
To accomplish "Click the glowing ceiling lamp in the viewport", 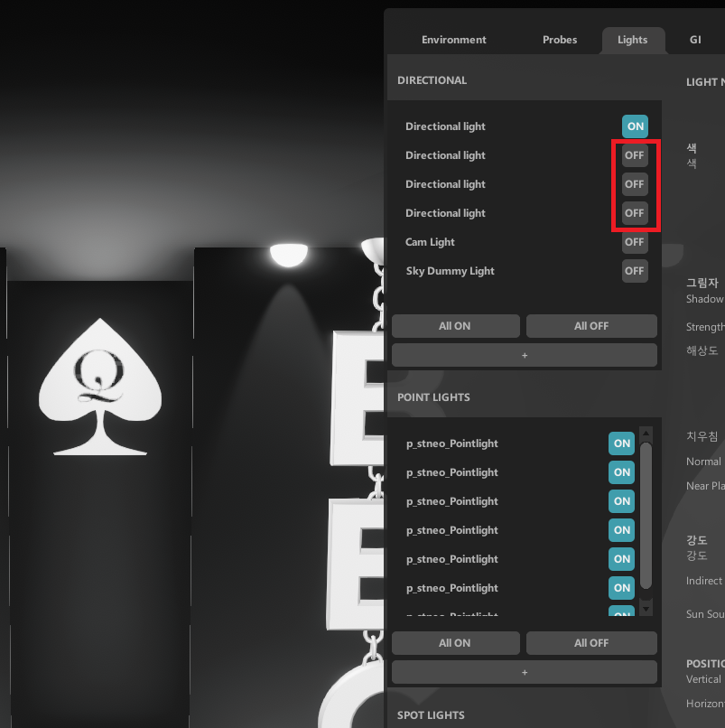I will point(289,256).
